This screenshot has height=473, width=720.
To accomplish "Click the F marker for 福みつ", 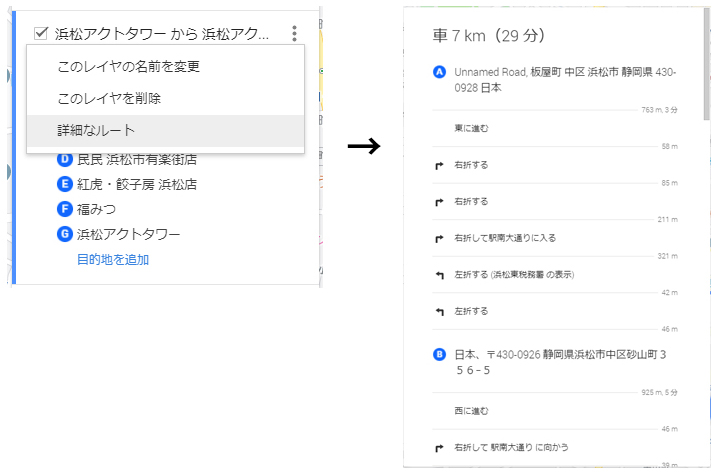I will 65,209.
